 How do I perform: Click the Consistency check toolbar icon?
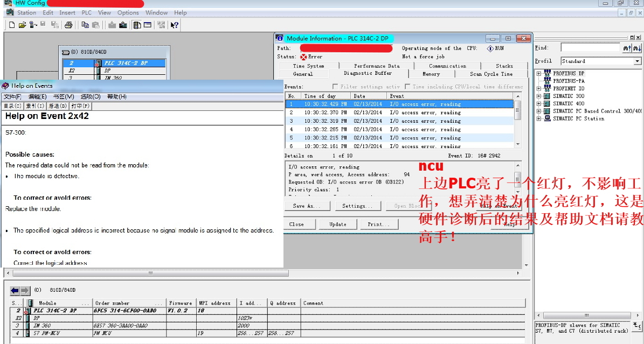(161, 25)
